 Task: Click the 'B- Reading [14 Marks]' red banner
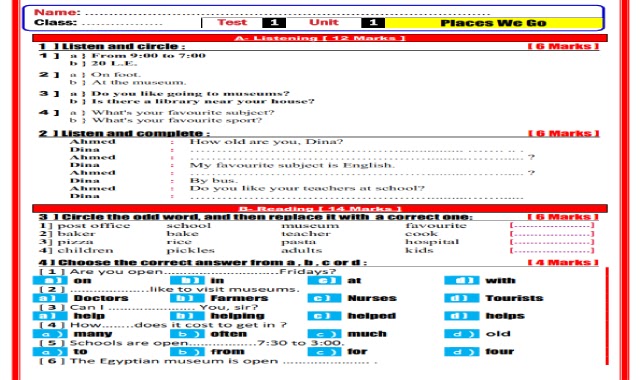[320, 209]
